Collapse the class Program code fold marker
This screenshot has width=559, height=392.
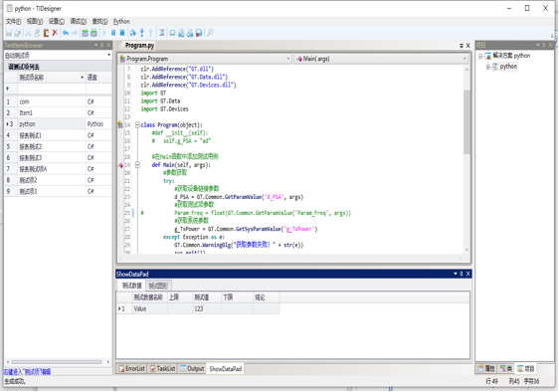(137, 124)
